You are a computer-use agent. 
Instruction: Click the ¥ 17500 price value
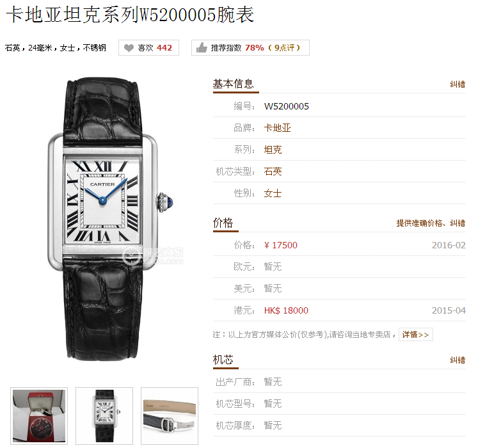[280, 245]
